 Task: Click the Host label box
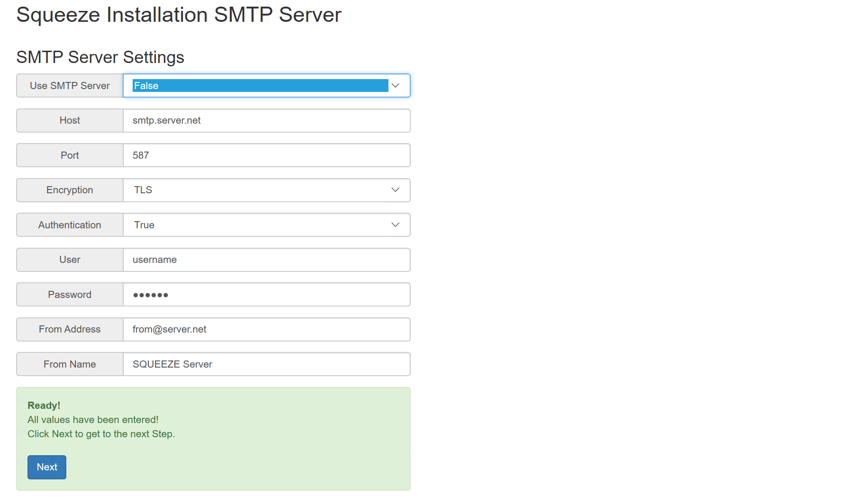click(x=70, y=121)
